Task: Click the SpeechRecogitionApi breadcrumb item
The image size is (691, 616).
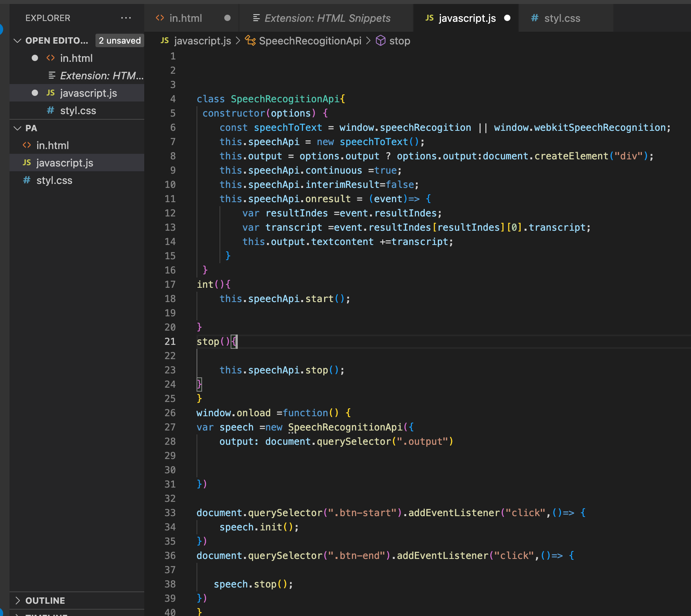Action: [x=310, y=41]
